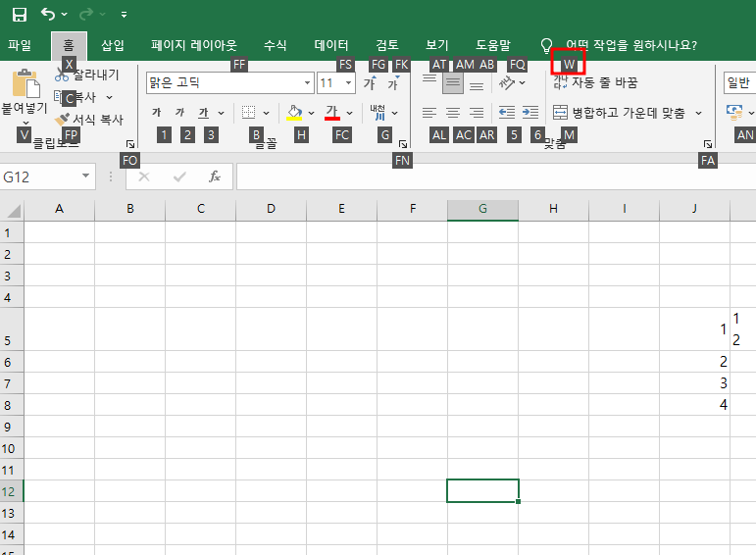Click the formula bar confirm check icon
The image size is (756, 555).
(179, 177)
